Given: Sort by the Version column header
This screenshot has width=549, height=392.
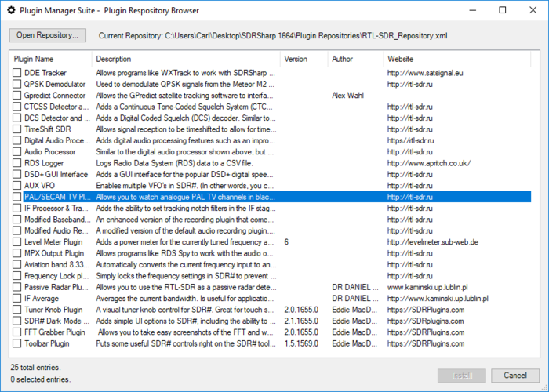Looking at the screenshot, I should 304,59.
